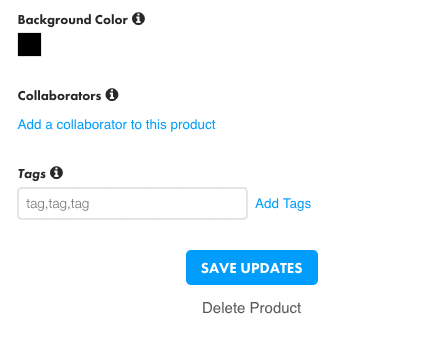Open the black Background Color swatch
Image resolution: width=448 pixels, height=364 pixels.
pos(29,44)
